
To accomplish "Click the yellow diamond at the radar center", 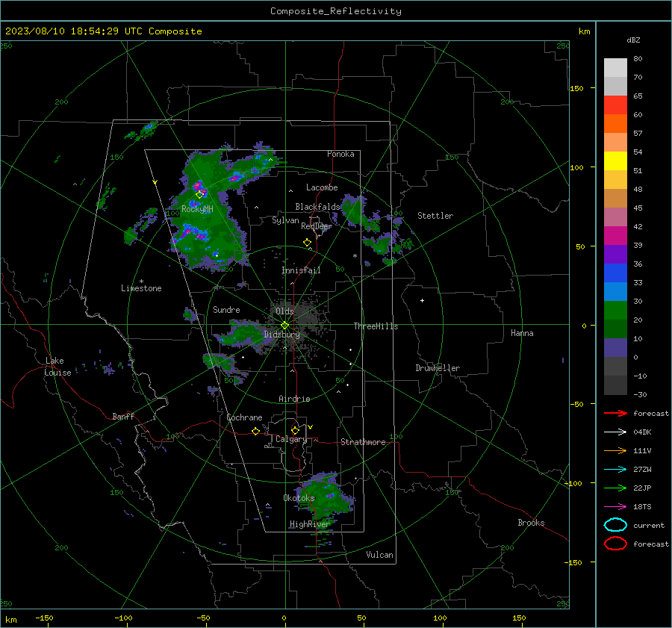I will pos(284,326).
